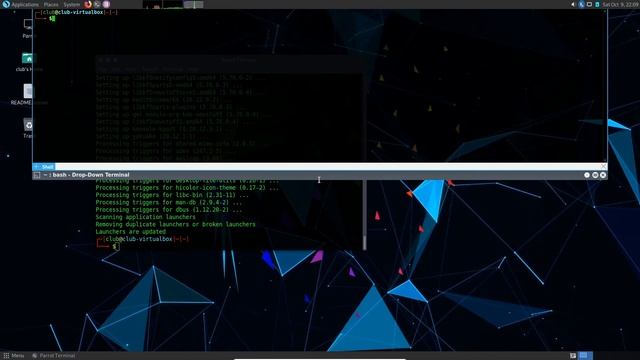Click 'Removing duplicate launchers or broken launchers' line
640x360 pixels.
pos(176,224)
